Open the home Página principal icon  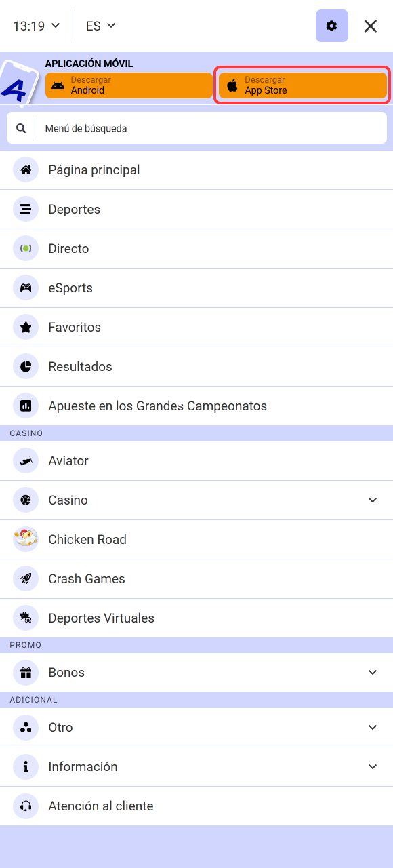click(25, 170)
